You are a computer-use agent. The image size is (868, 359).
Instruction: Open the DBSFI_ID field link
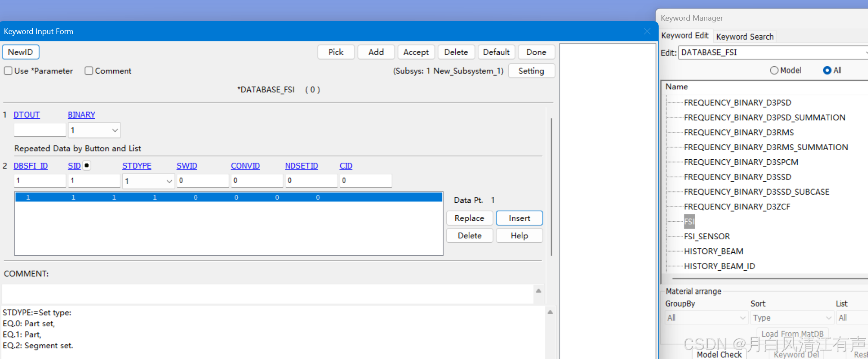[x=31, y=166]
